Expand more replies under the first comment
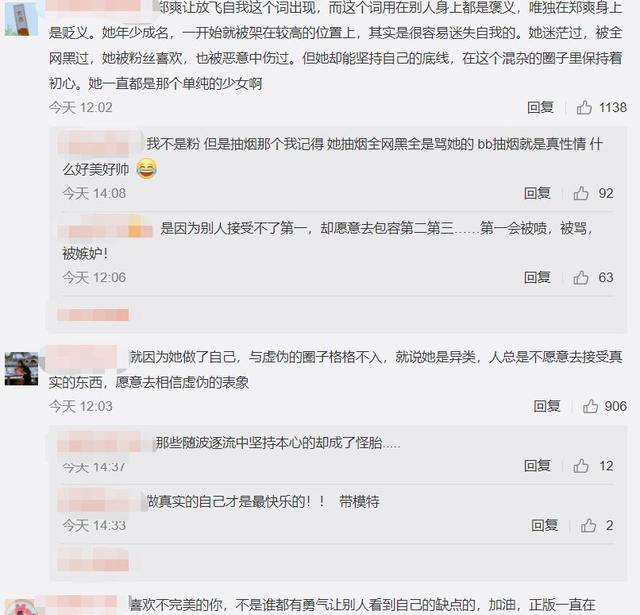640x615 pixels. (93, 315)
